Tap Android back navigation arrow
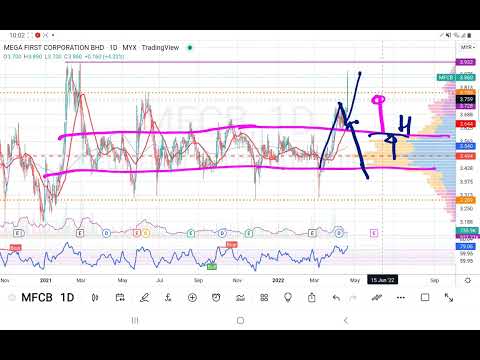480x360 pixels. click(346, 321)
